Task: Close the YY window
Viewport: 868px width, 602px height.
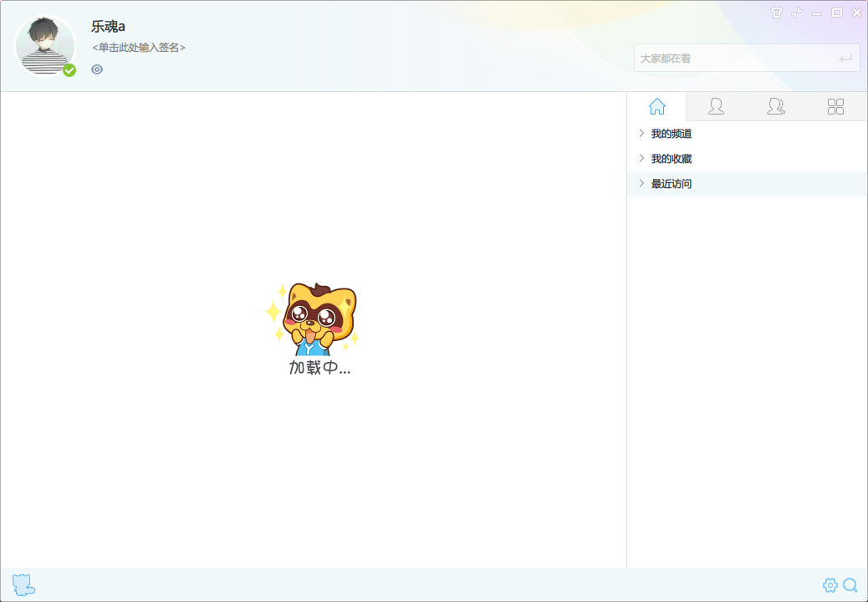Action: (857, 13)
